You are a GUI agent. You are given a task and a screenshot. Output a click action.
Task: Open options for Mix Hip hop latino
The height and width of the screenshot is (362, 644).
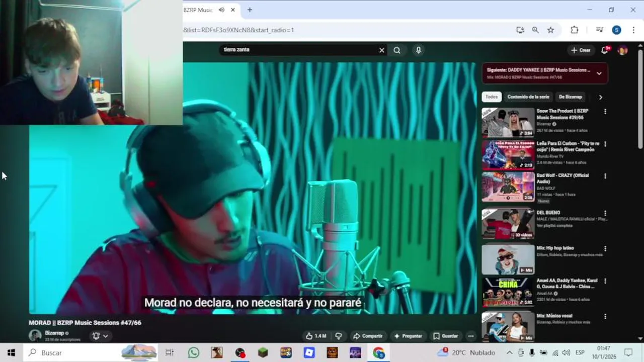(605, 248)
